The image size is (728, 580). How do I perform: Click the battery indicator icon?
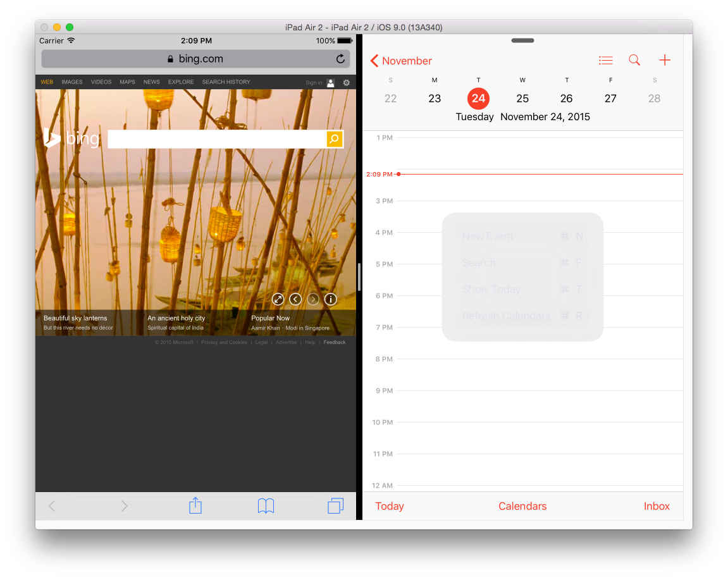click(345, 41)
